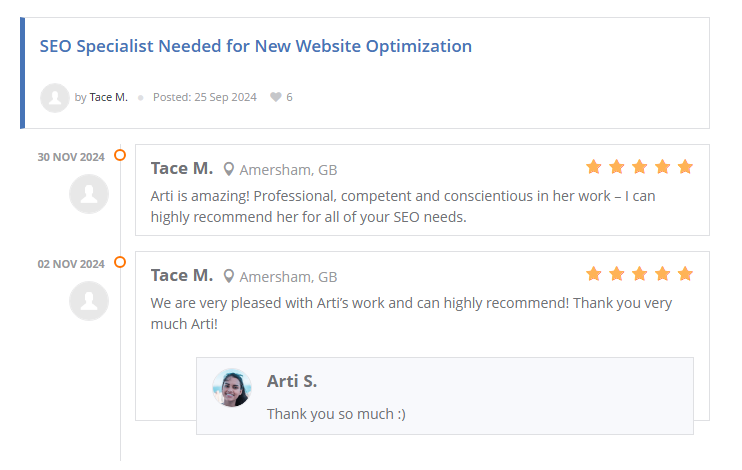Click the small author avatar in header
The image size is (742, 470).
54,97
